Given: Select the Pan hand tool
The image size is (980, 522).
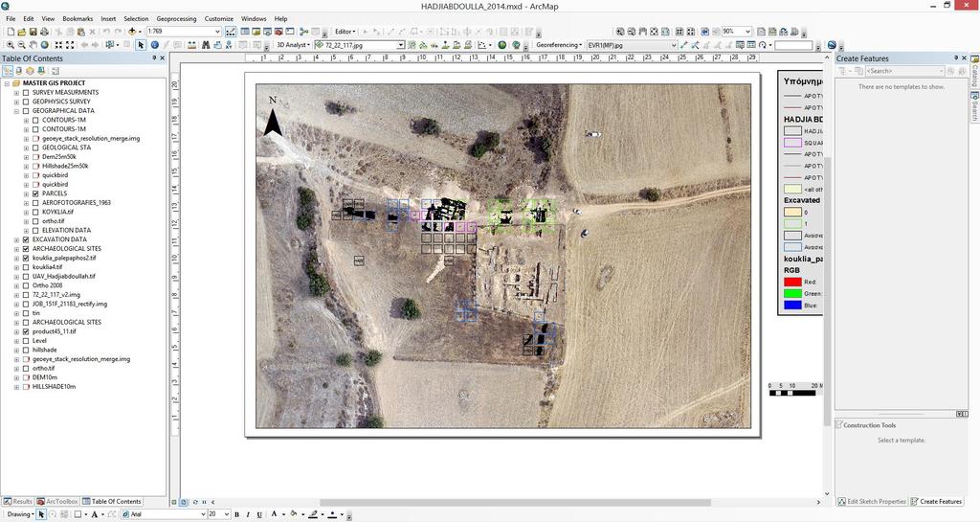Looking at the screenshot, I should click(33, 45).
